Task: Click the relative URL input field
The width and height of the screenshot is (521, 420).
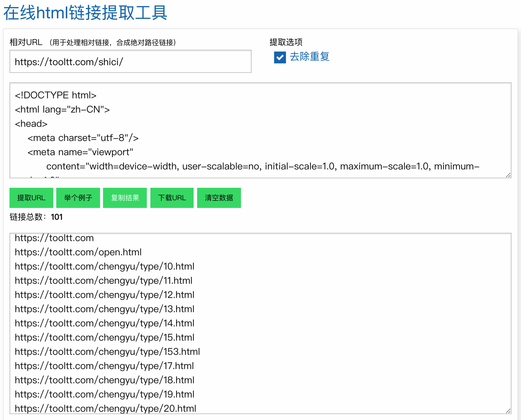Action: click(x=130, y=62)
